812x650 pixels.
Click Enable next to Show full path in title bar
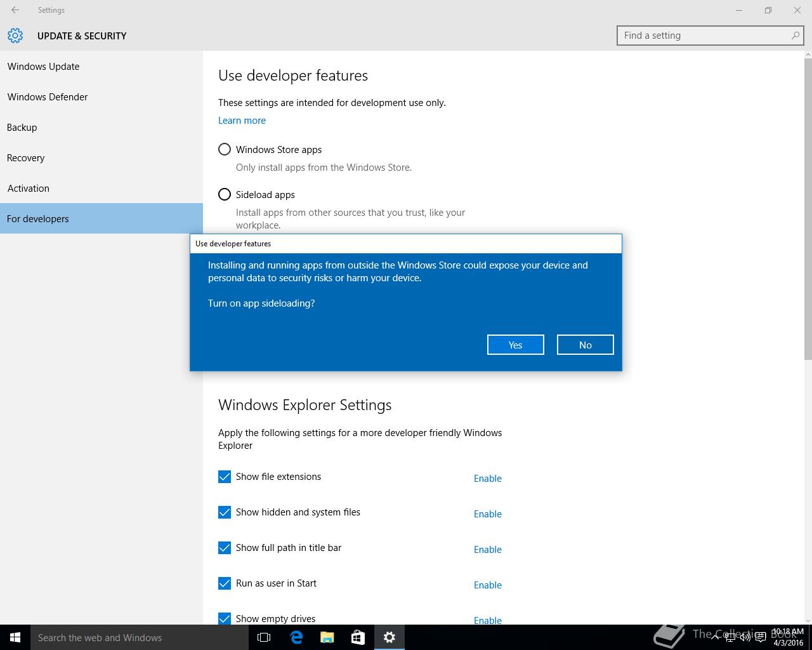click(488, 550)
